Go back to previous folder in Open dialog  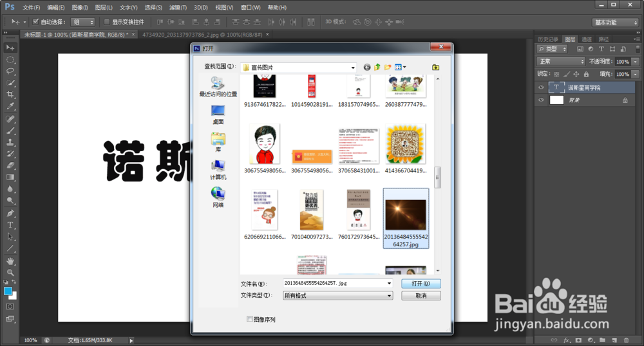367,68
